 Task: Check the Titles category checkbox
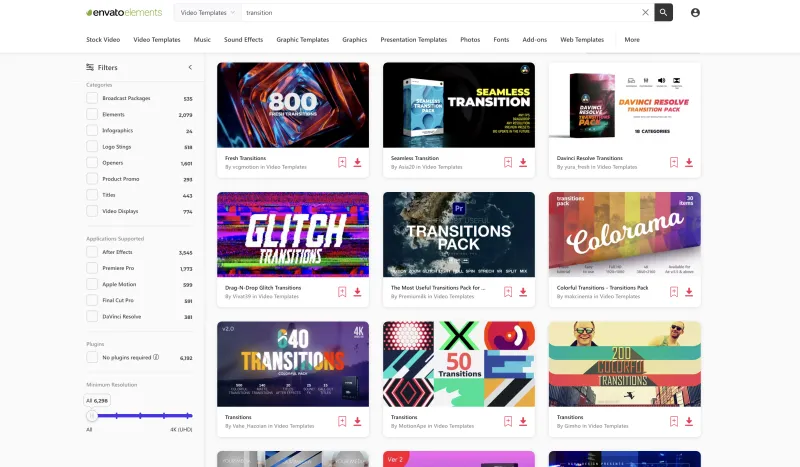click(x=92, y=195)
